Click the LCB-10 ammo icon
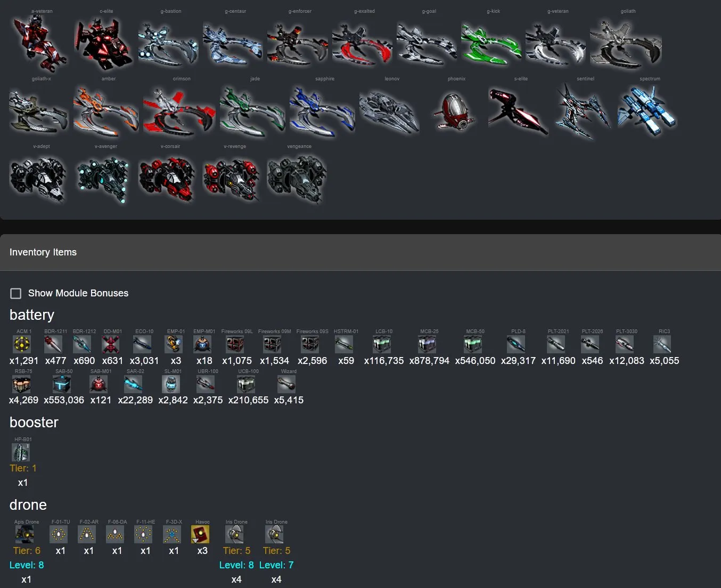This screenshot has width=721, height=588. click(382, 344)
